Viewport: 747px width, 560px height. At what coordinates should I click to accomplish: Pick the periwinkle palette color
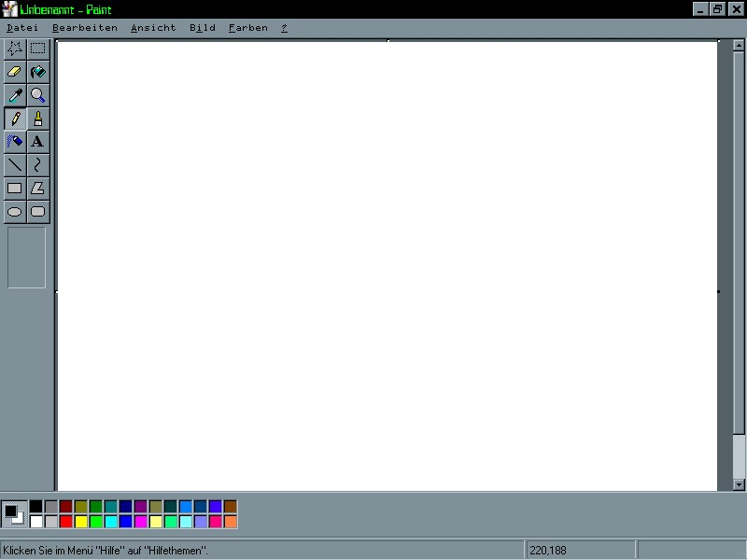201,522
